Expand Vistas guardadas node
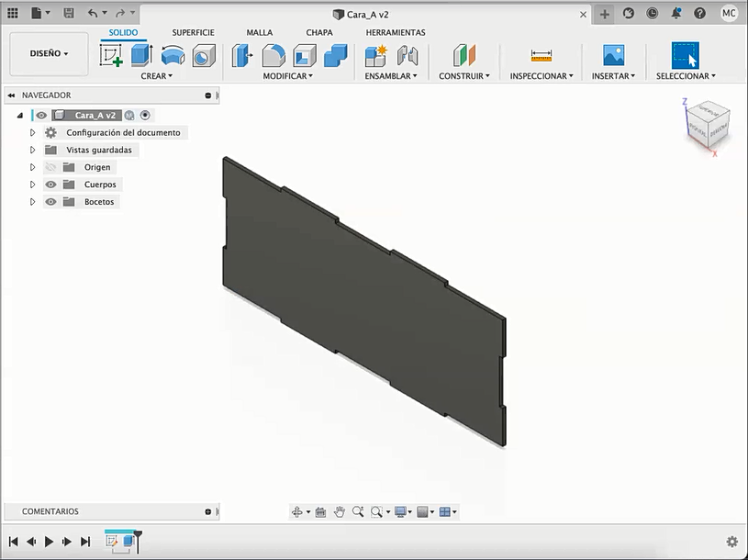The image size is (748, 560). (32, 150)
